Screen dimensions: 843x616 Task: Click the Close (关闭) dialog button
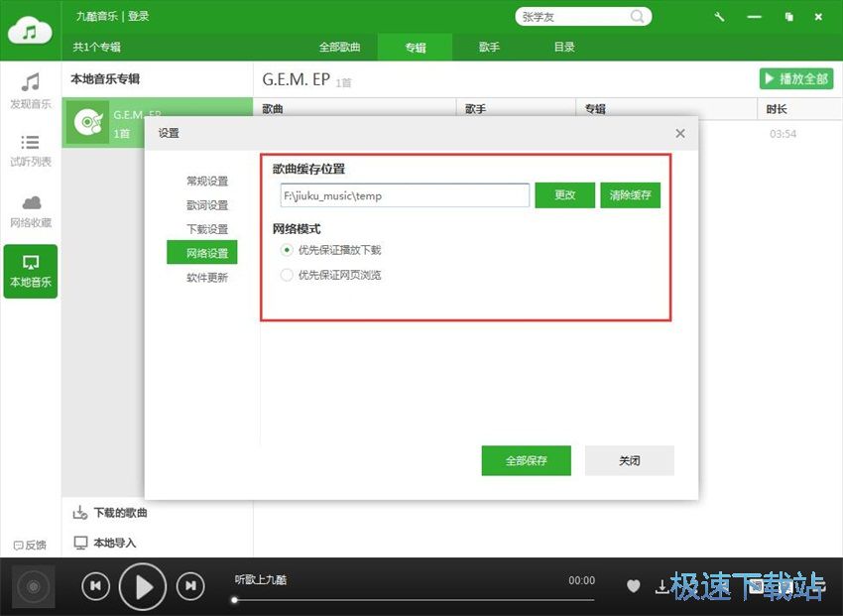(630, 460)
